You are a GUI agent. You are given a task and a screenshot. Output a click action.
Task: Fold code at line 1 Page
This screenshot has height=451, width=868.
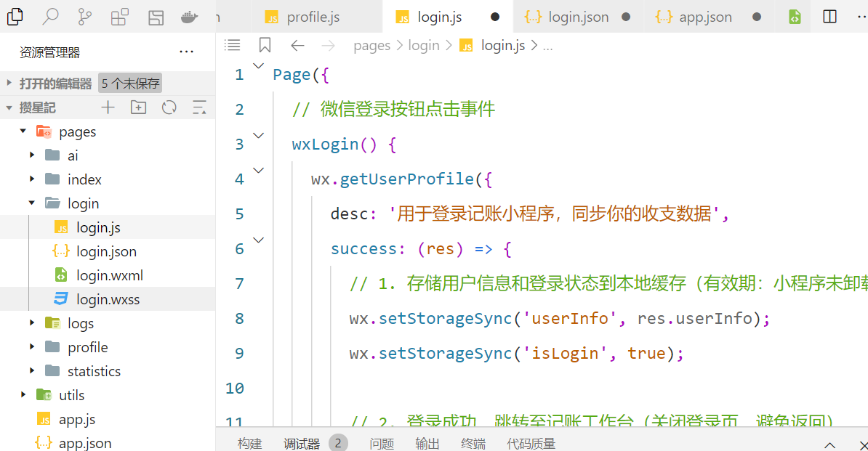(259, 66)
